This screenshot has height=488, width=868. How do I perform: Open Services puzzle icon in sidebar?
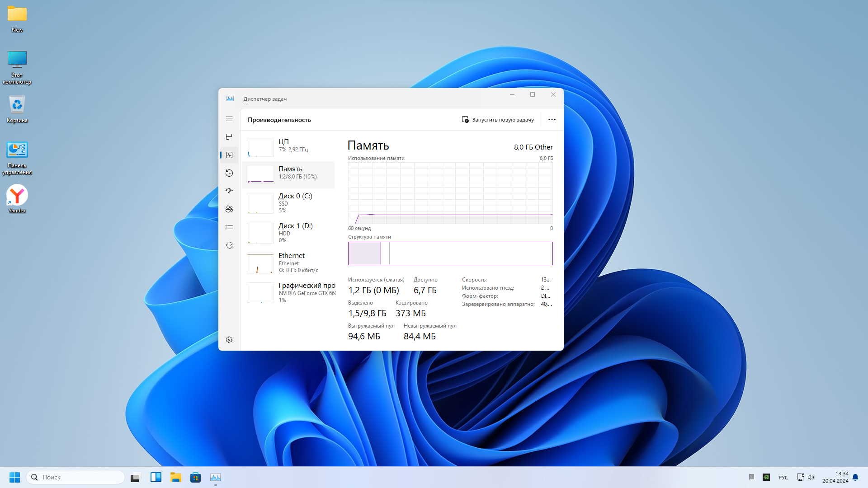229,245
